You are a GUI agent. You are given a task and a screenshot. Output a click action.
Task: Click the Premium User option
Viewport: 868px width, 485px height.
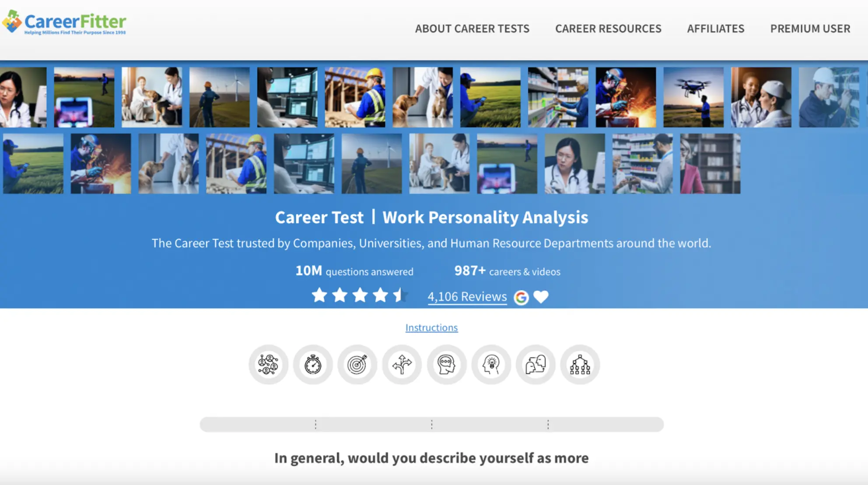pos(809,28)
